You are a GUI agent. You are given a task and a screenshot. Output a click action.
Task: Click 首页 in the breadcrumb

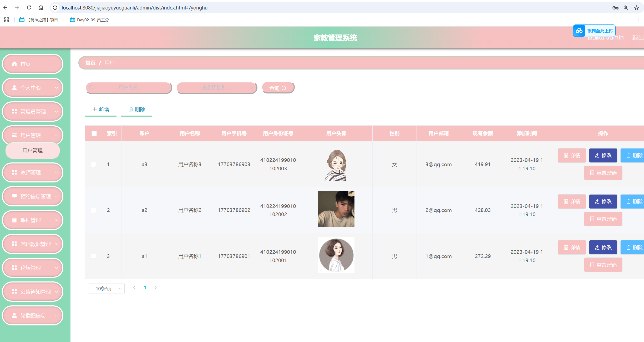pos(90,63)
